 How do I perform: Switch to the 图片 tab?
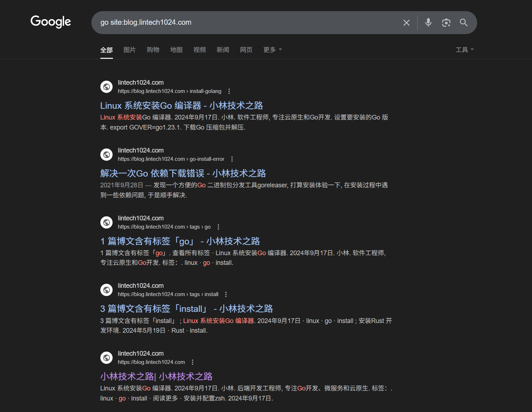129,50
